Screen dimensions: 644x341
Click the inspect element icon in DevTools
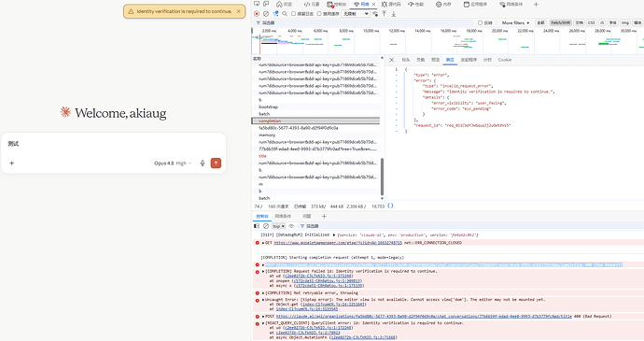pos(257,4)
